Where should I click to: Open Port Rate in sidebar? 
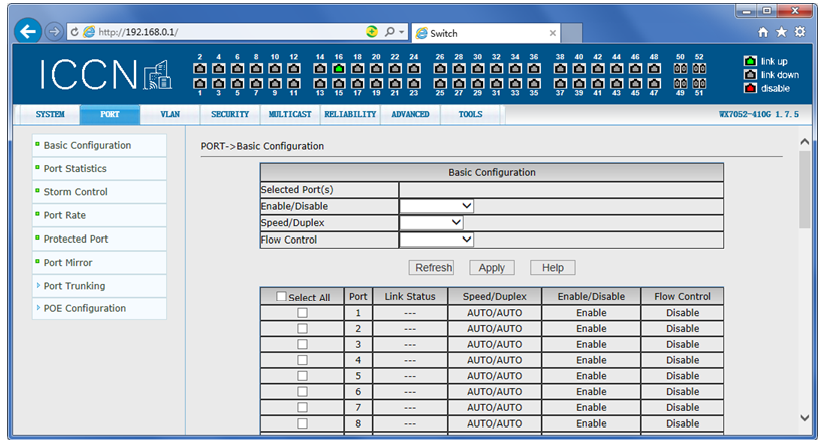click(64, 215)
